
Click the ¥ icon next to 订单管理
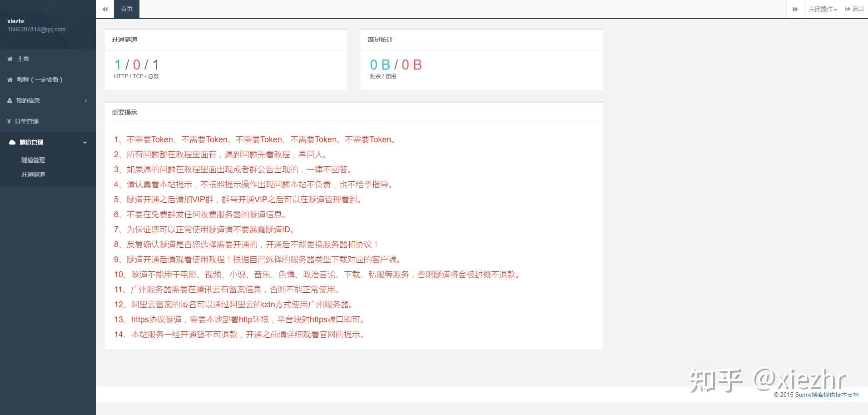click(10, 121)
